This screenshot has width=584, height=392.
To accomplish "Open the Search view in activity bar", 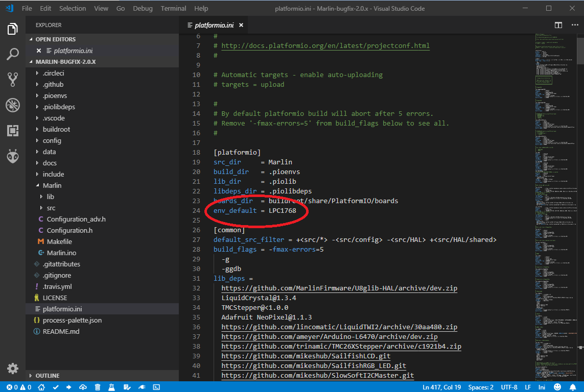I will coord(12,54).
